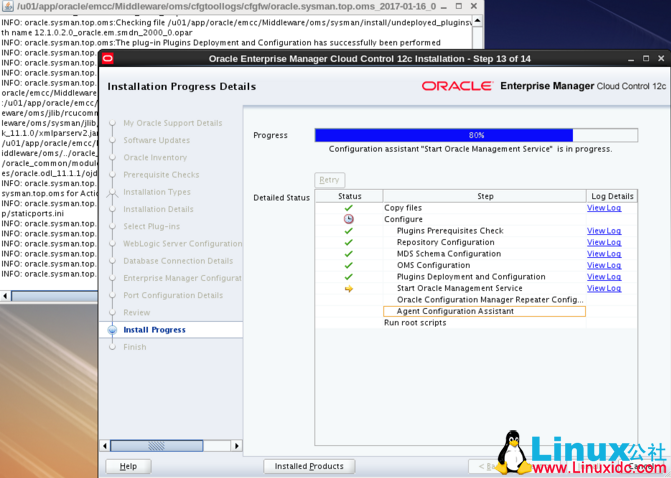Screen dimensions: 671x478
Task: Click the Oracle red icon in installer title bar
Action: coord(108,58)
